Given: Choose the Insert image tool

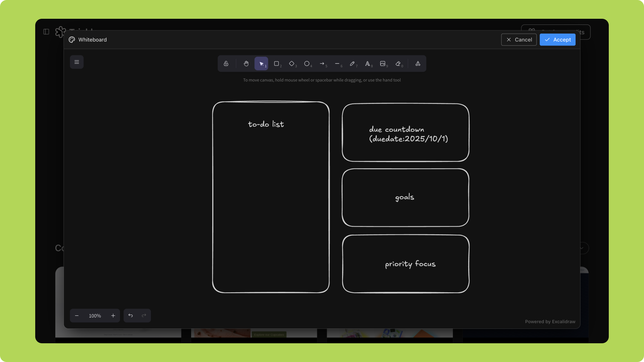Looking at the screenshot, I should (x=383, y=64).
